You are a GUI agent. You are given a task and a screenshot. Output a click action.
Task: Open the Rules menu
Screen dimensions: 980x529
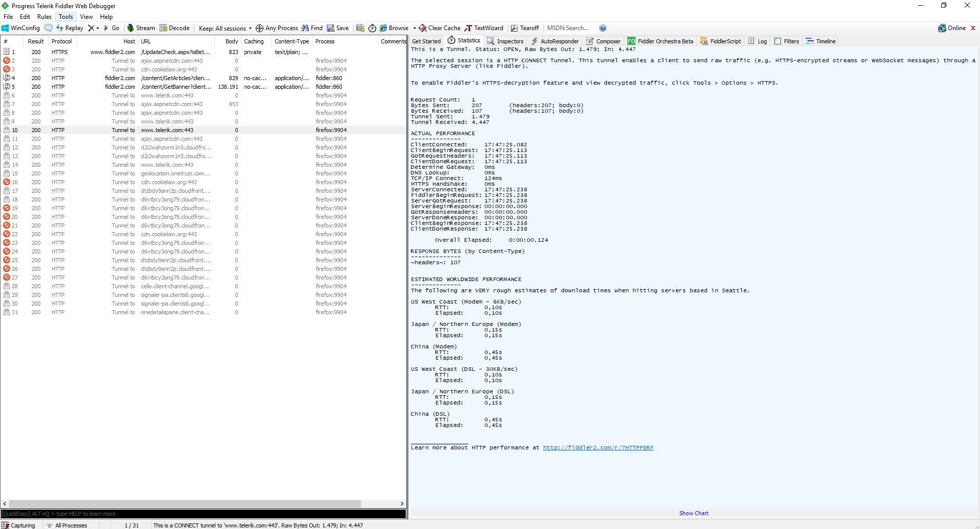point(44,17)
